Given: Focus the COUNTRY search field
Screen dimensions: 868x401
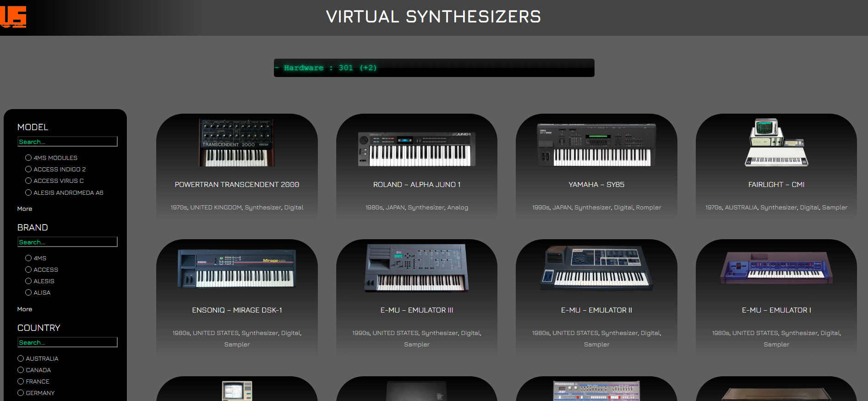Looking at the screenshot, I should [67, 342].
